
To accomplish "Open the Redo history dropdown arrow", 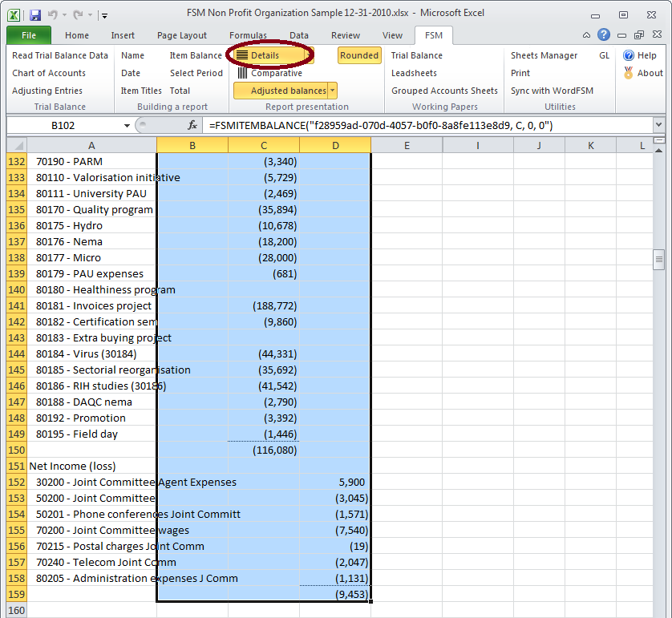I will [x=91, y=15].
